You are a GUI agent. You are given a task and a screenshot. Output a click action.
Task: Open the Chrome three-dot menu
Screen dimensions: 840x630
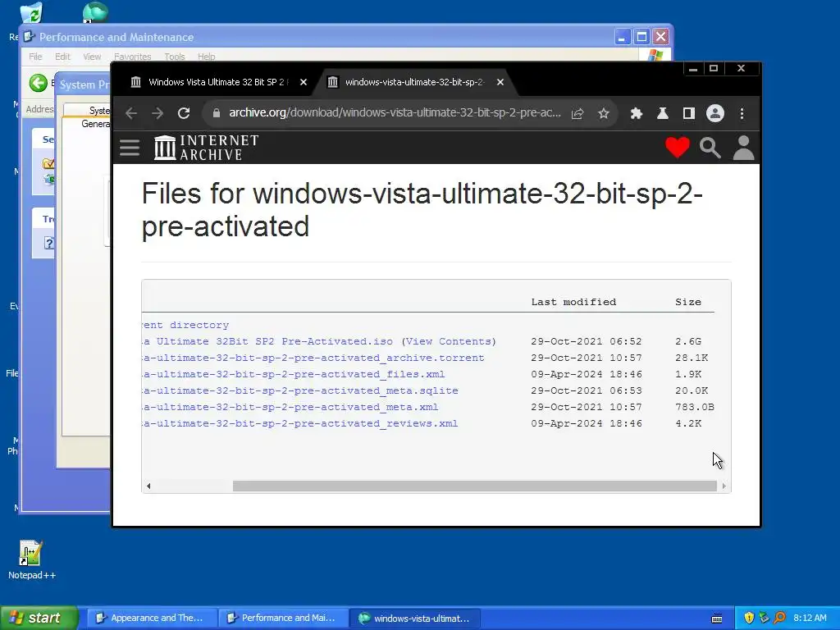[x=742, y=113]
